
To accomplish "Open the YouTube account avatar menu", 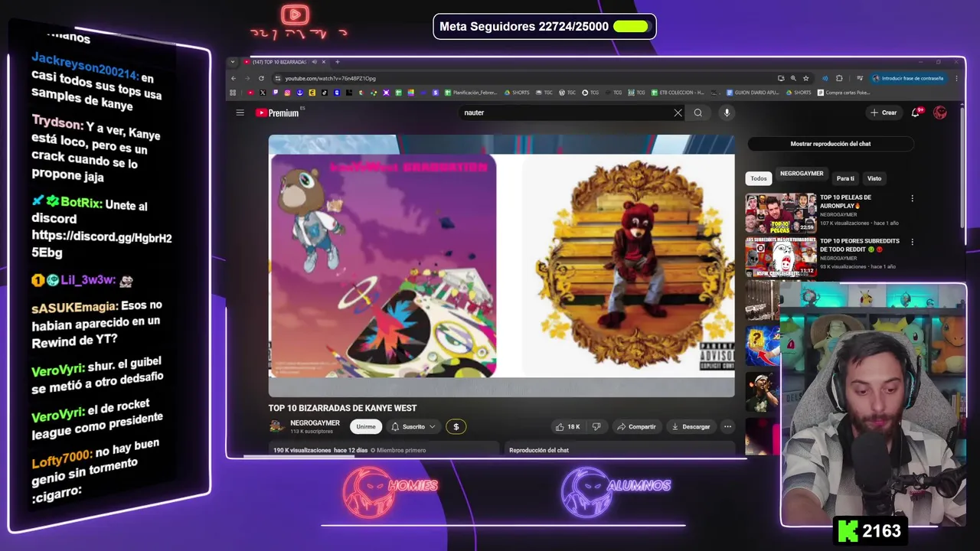I will [x=940, y=112].
